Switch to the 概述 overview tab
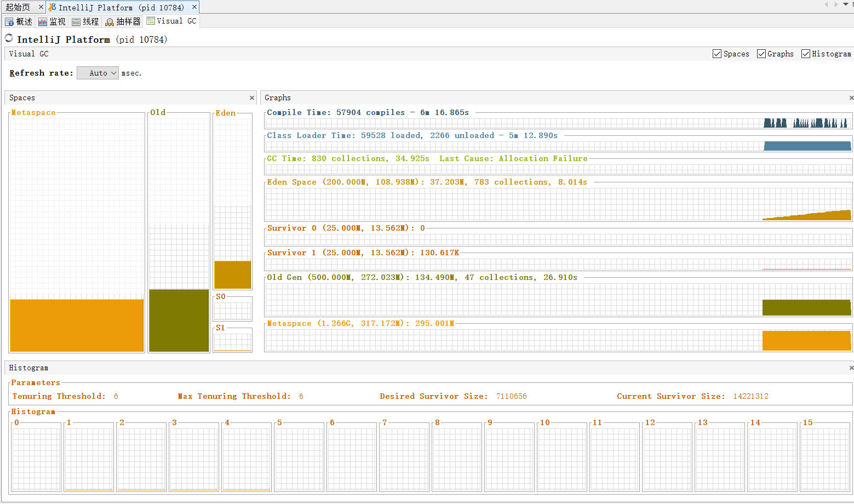The width and height of the screenshot is (854, 504). [x=19, y=21]
